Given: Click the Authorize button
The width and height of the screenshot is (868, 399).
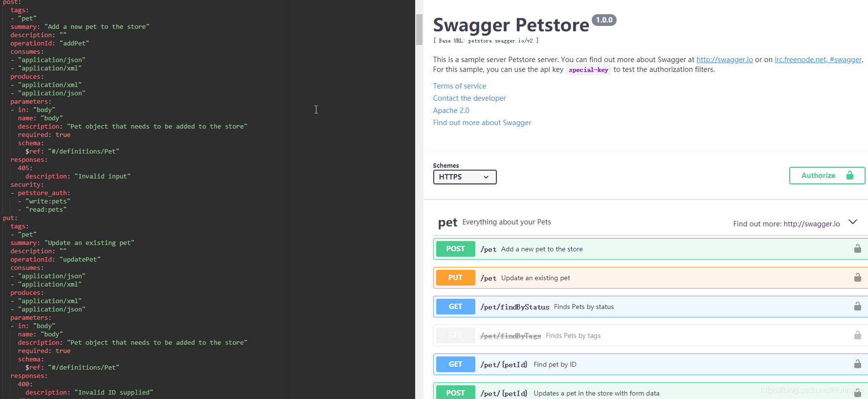Looking at the screenshot, I should (827, 176).
